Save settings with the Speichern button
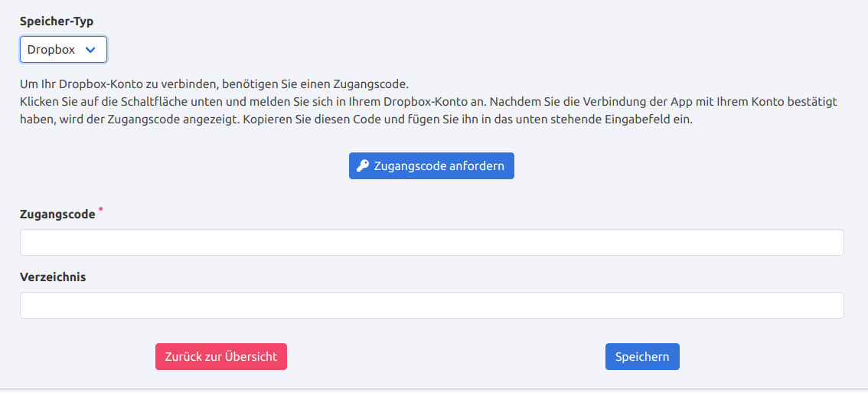The height and width of the screenshot is (393, 868). (641, 357)
